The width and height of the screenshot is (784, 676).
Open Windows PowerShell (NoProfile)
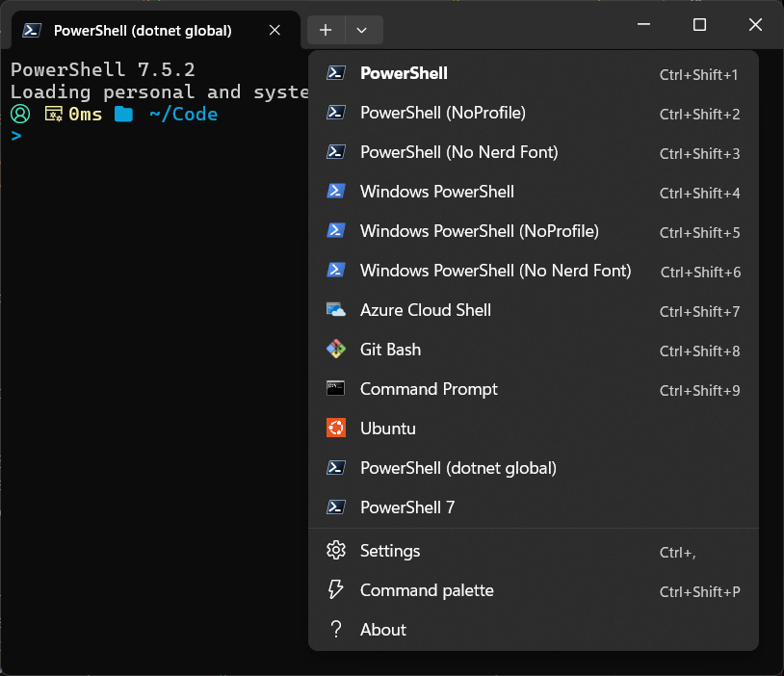533,231
